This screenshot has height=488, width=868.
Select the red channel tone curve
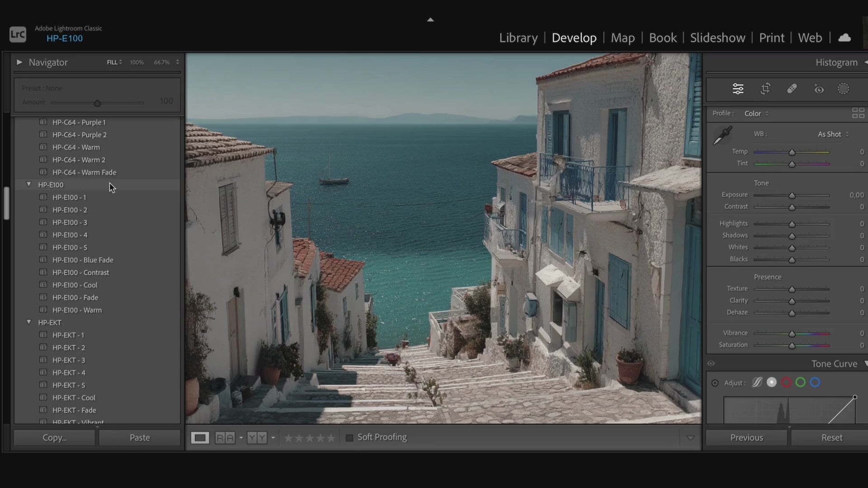pyautogui.click(x=786, y=383)
